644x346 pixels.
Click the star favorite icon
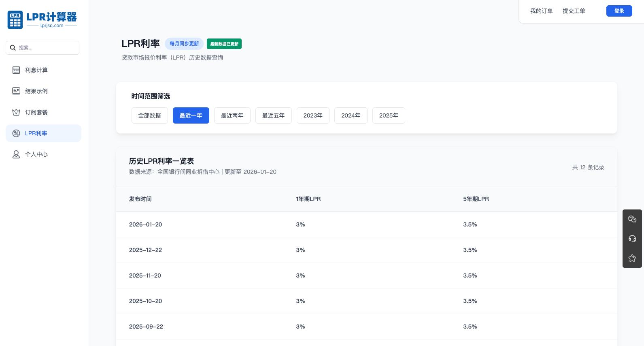pos(632,258)
